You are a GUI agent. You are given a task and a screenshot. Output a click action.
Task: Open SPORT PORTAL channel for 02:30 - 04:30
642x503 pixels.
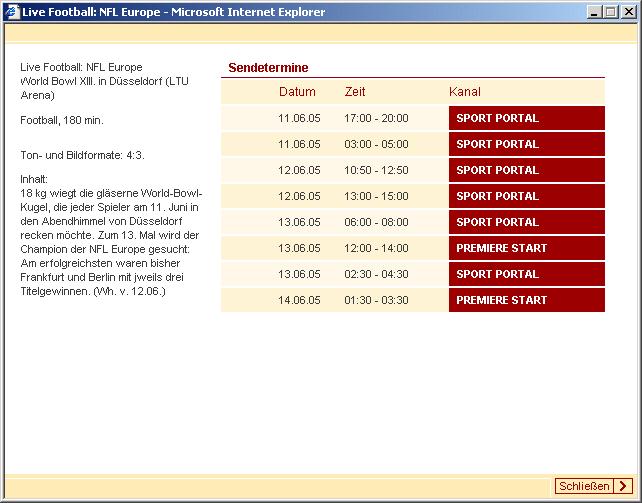tap(527, 274)
